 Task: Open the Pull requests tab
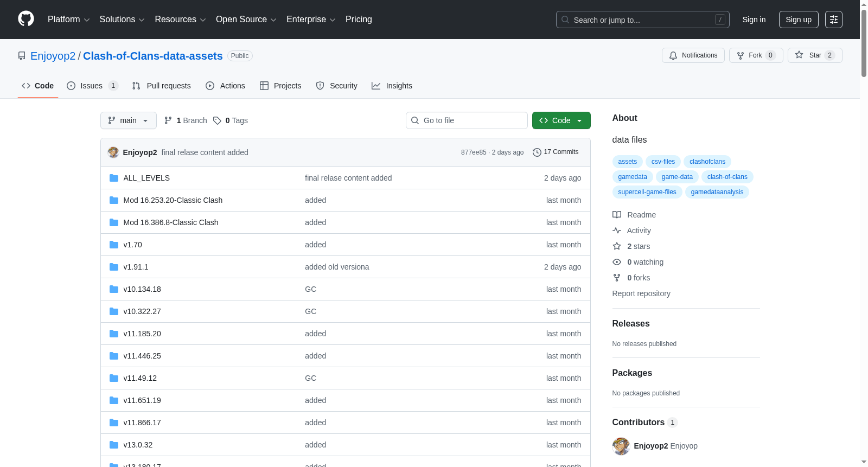pyautogui.click(x=162, y=86)
